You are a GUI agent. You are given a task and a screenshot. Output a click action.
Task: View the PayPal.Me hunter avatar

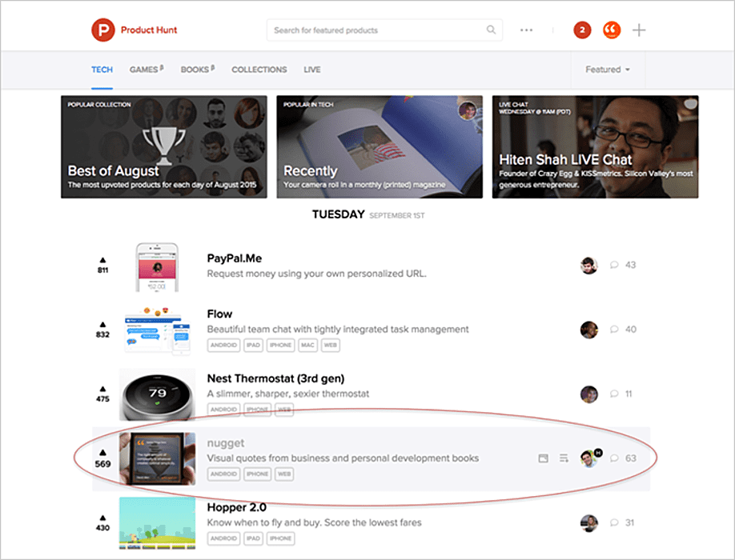(x=588, y=265)
